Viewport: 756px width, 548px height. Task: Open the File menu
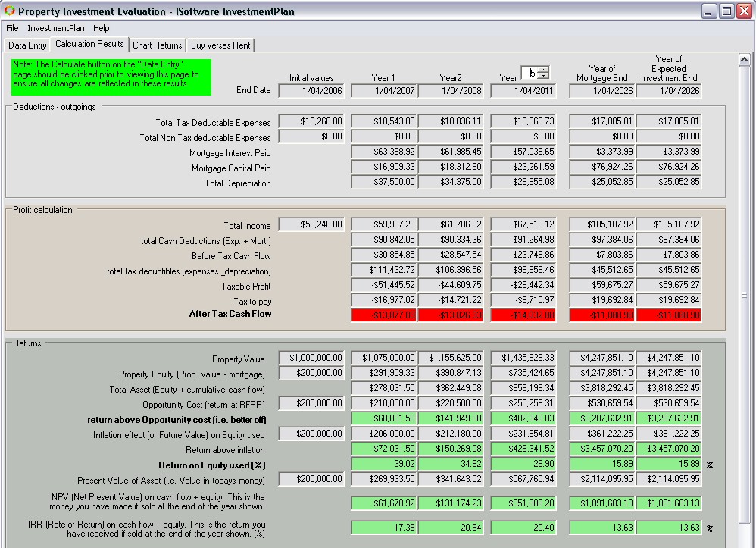[x=12, y=28]
